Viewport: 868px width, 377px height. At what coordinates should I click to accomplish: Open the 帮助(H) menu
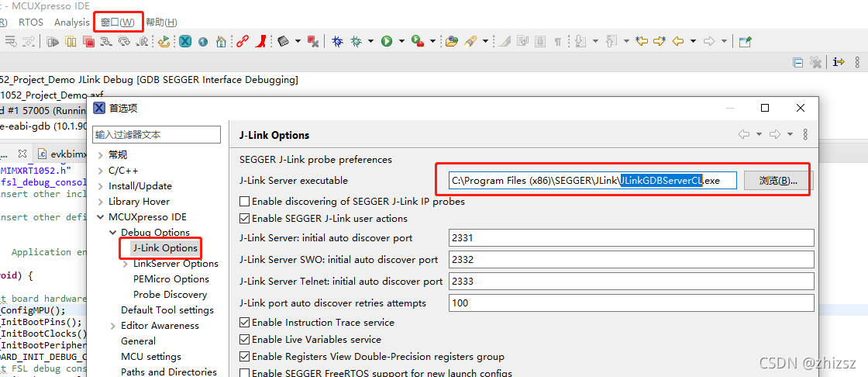click(161, 22)
